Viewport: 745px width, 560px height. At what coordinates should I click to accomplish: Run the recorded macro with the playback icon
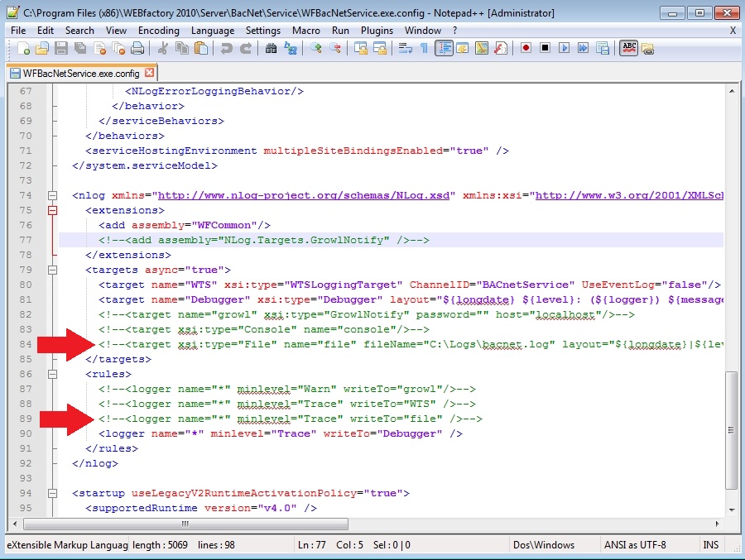click(565, 48)
